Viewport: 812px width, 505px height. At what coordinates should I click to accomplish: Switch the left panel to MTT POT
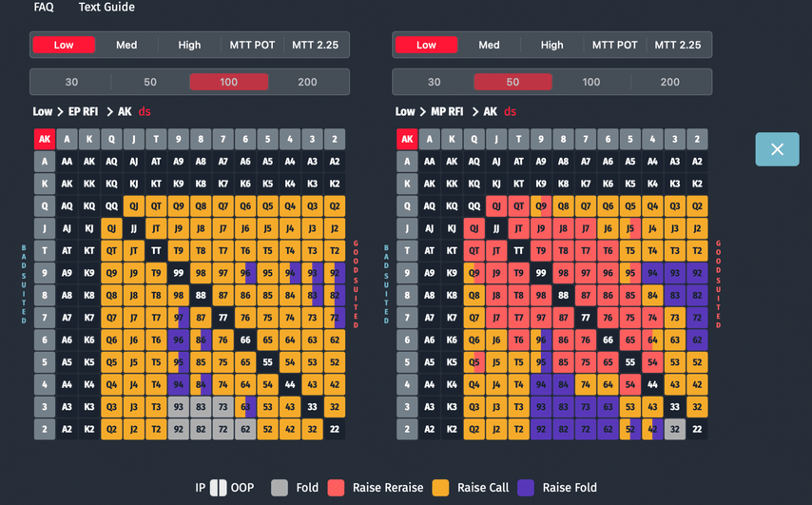click(252, 45)
